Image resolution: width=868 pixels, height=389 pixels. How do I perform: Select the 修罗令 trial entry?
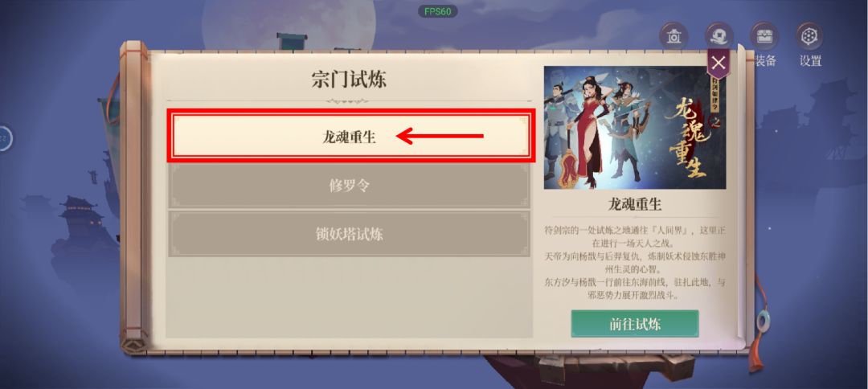point(350,186)
